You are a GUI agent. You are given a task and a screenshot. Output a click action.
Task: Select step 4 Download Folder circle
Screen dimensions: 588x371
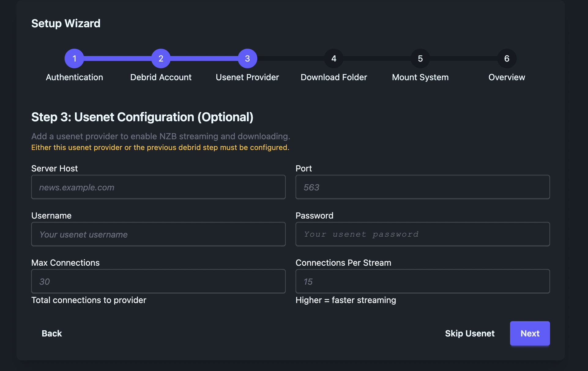point(333,58)
